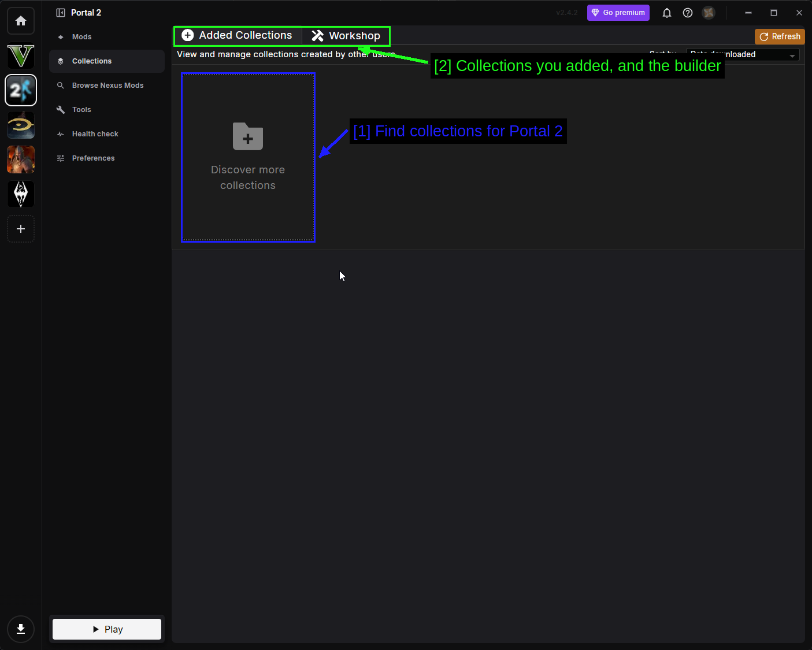Open the downloads icon in the sidebar
The width and height of the screenshot is (812, 650).
[21, 629]
